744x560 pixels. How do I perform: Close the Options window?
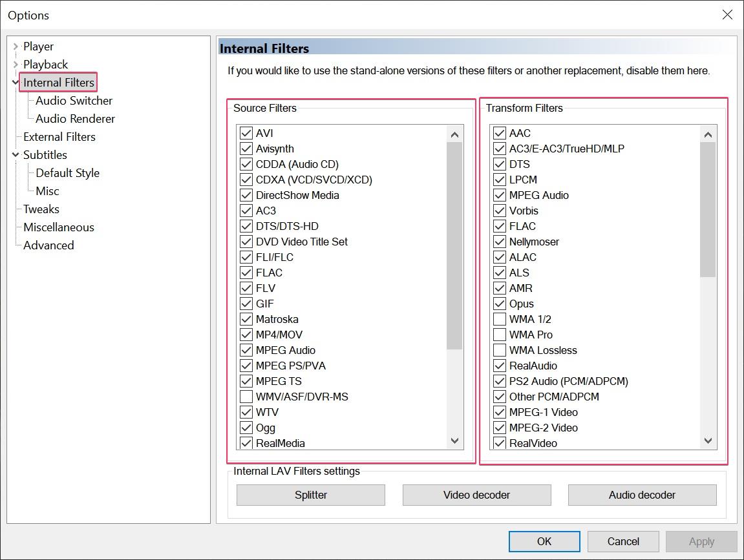coord(727,15)
